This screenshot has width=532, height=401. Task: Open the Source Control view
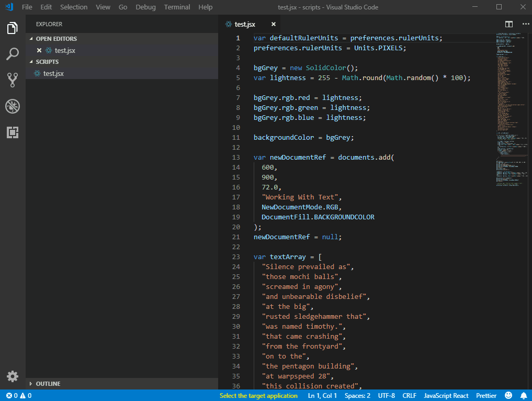pos(13,80)
